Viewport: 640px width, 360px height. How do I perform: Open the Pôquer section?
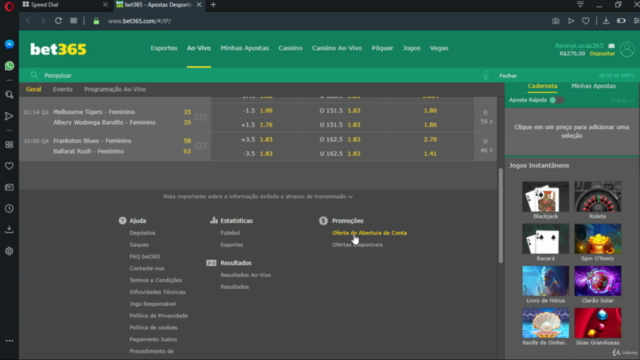click(382, 48)
